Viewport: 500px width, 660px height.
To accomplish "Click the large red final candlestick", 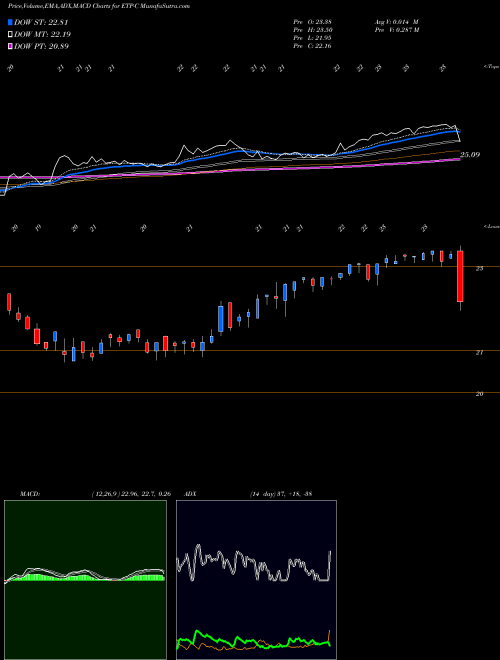I will pyautogui.click(x=460, y=276).
